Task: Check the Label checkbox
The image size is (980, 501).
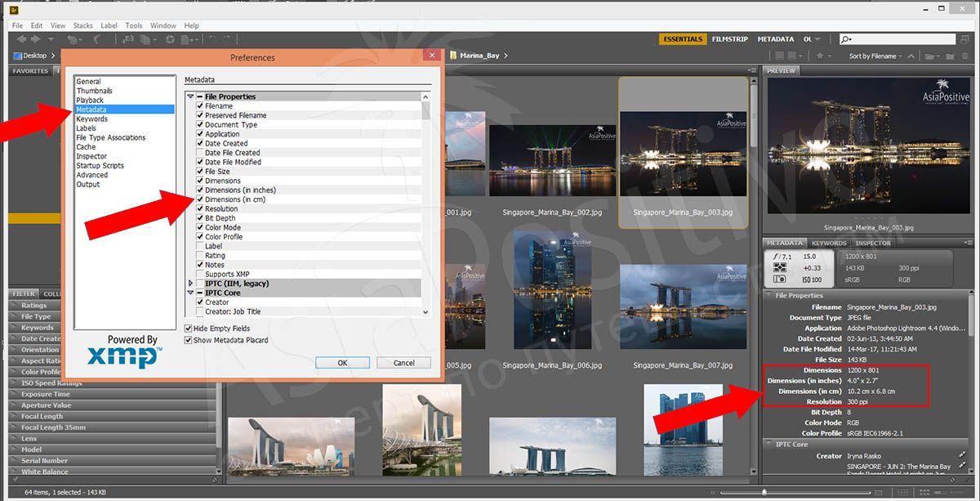Action: click(x=200, y=246)
